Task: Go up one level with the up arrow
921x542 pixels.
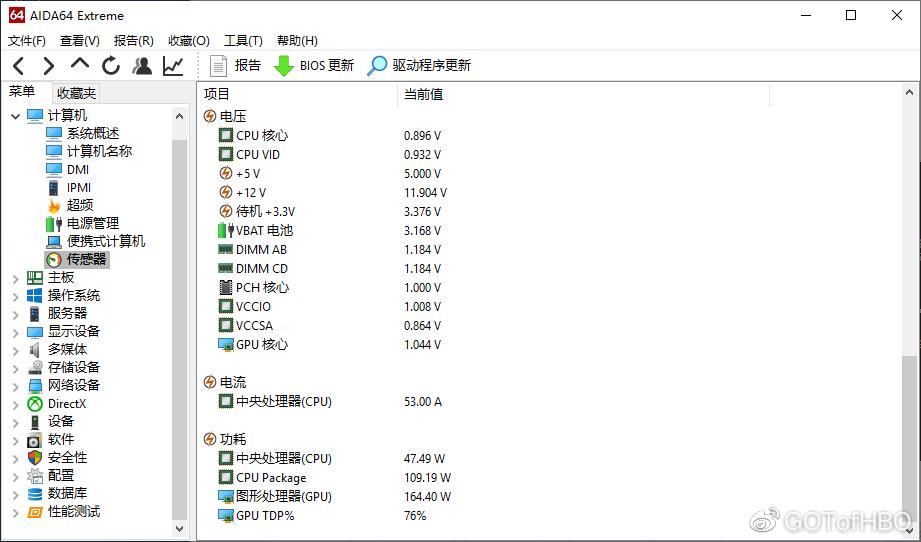Action: (80, 63)
